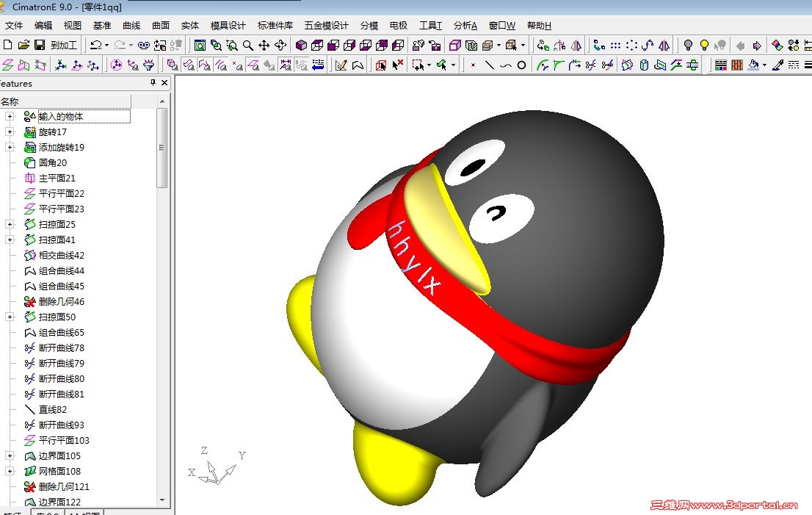Click the paint bucket fill icon
Viewport: 812px width, 515px height.
pyautogui.click(x=754, y=65)
